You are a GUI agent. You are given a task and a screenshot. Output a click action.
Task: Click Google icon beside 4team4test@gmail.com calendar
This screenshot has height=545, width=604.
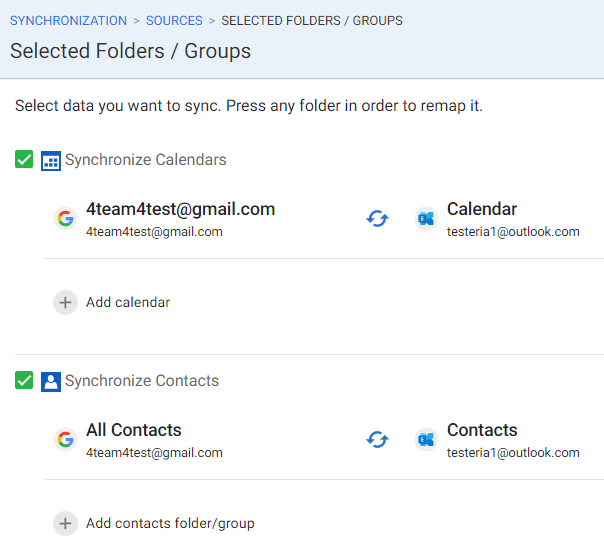65,219
